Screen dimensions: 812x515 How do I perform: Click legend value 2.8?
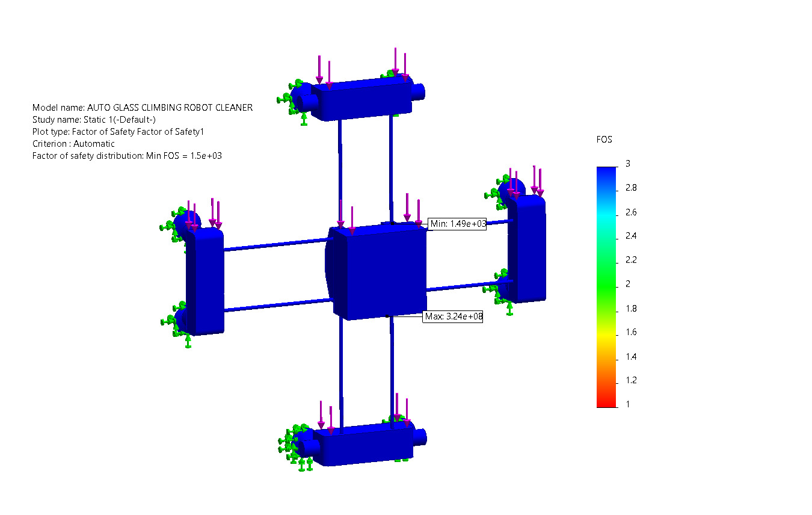631,188
